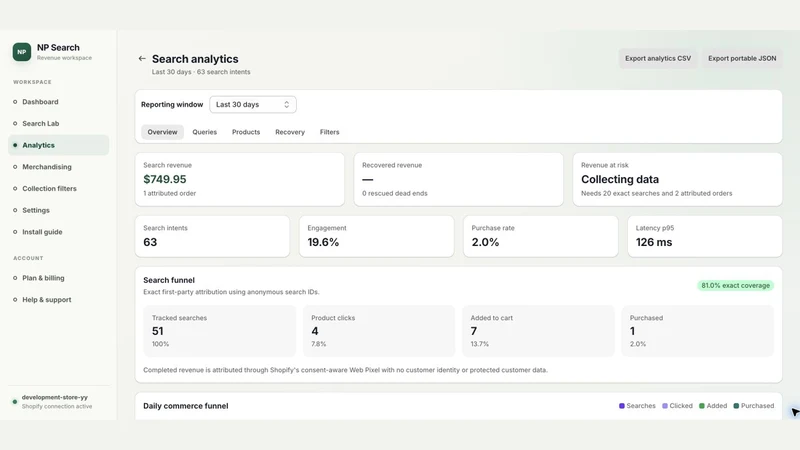Open Search Lab in the sidebar
The width and height of the screenshot is (800, 450).
tap(58, 123)
